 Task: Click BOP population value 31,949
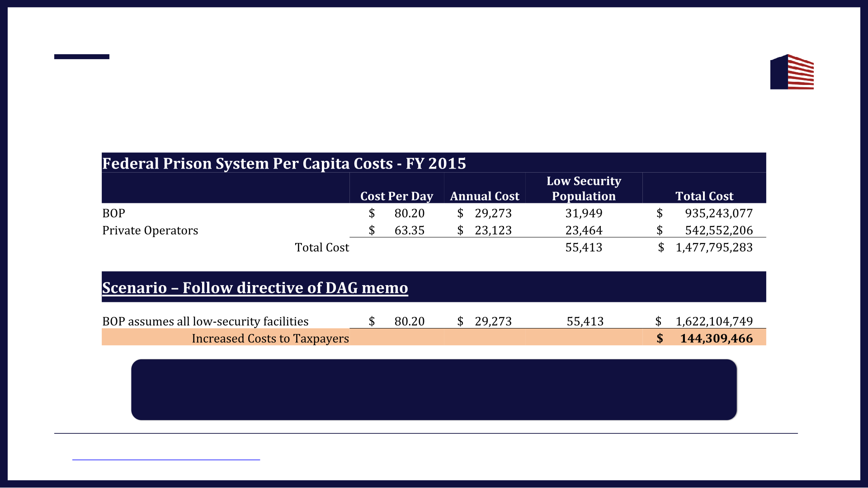[584, 213]
